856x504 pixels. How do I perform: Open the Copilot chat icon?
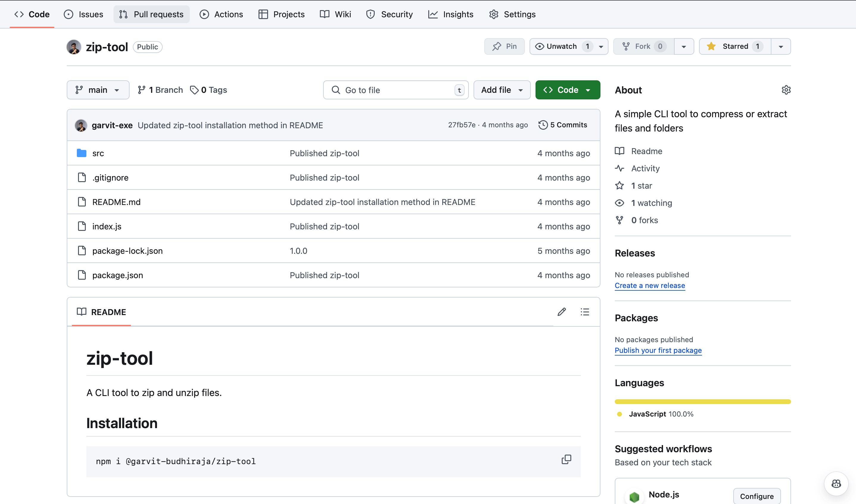pos(836,484)
